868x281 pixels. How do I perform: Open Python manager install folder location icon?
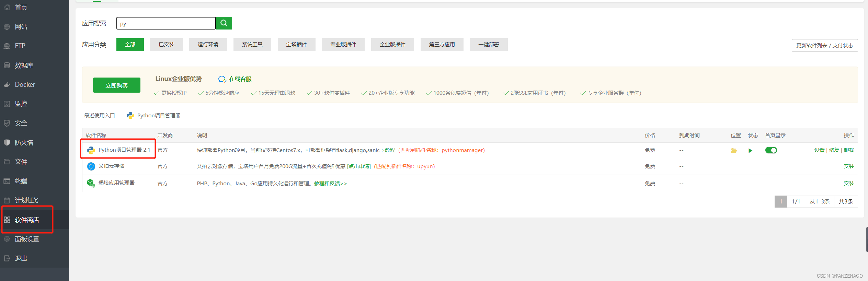coord(734,150)
